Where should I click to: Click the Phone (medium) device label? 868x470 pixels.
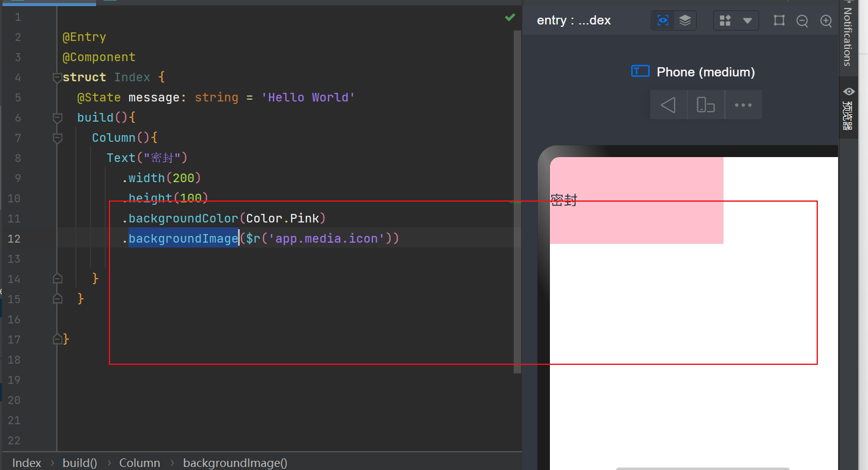[x=706, y=72]
